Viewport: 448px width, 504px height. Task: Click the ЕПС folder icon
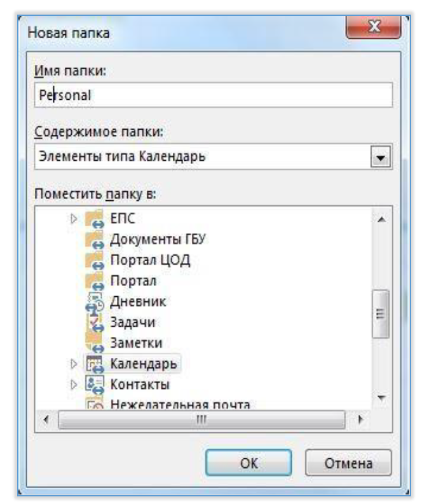[93, 220]
